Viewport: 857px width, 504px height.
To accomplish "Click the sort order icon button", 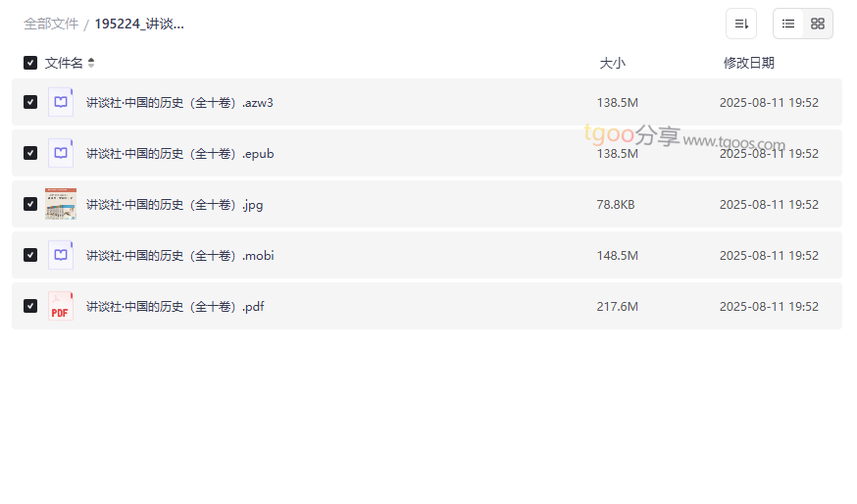I will tap(741, 24).
